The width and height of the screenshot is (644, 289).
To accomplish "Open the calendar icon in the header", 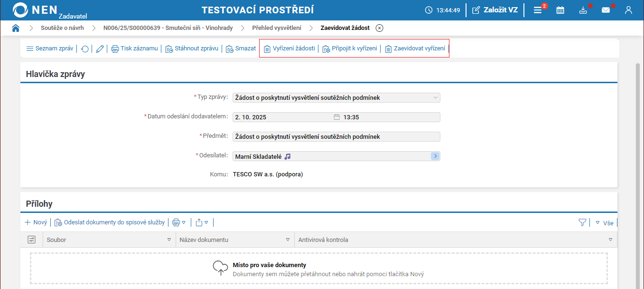I will (x=560, y=10).
